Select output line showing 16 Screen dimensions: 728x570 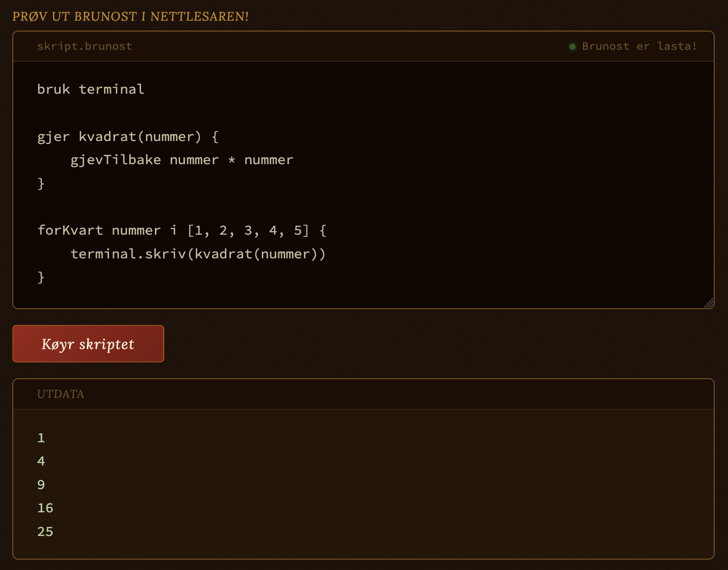click(45, 508)
